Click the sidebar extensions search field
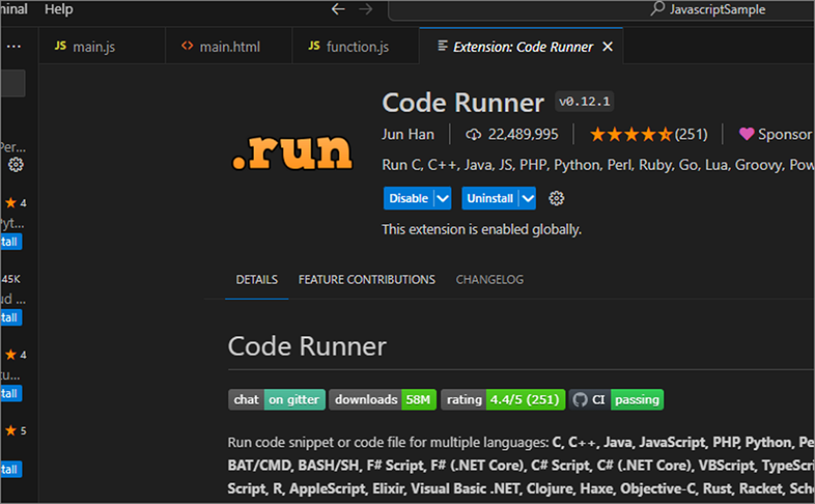 [12, 83]
